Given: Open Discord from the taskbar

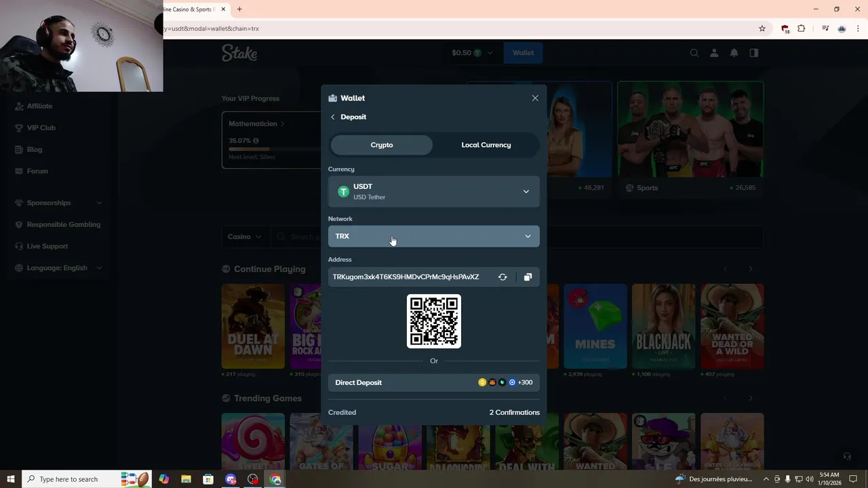Looking at the screenshot, I should (231, 479).
